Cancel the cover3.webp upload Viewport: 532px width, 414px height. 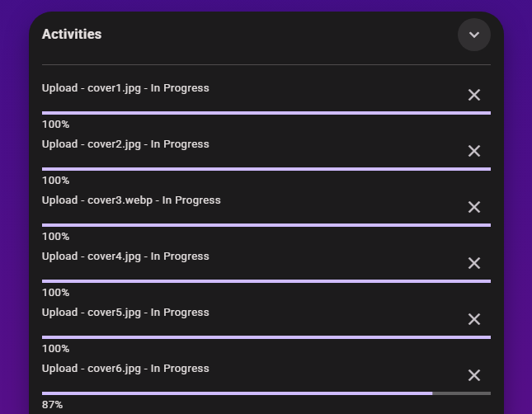[x=474, y=207]
